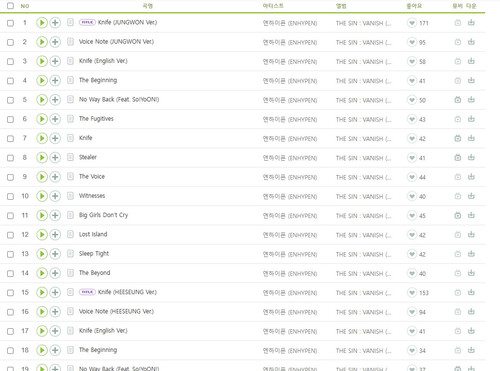Open ENHYPEN artist link in Stealer row
The image size is (500, 371).
(290, 158)
